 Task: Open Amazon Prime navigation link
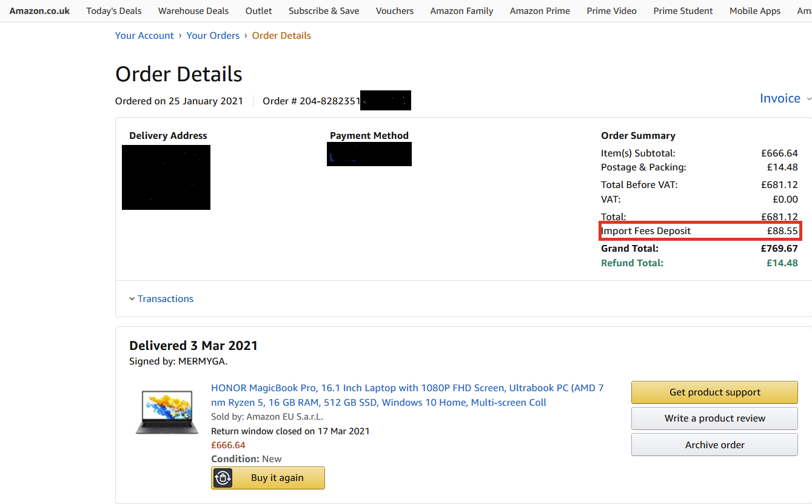[540, 11]
